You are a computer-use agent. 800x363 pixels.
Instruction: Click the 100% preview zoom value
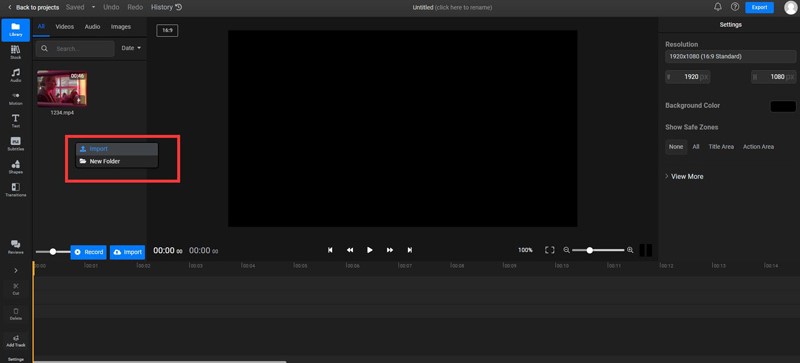(526, 250)
